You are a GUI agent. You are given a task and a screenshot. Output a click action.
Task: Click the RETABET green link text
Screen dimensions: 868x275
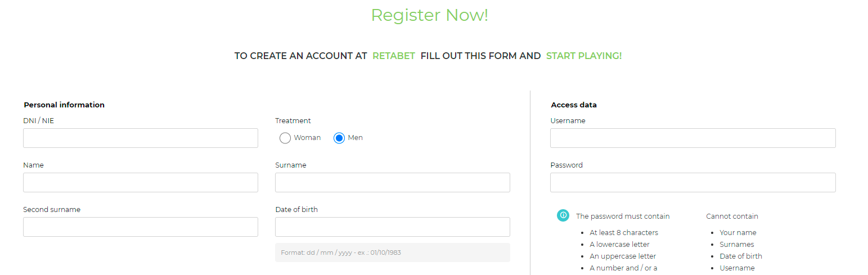394,56
